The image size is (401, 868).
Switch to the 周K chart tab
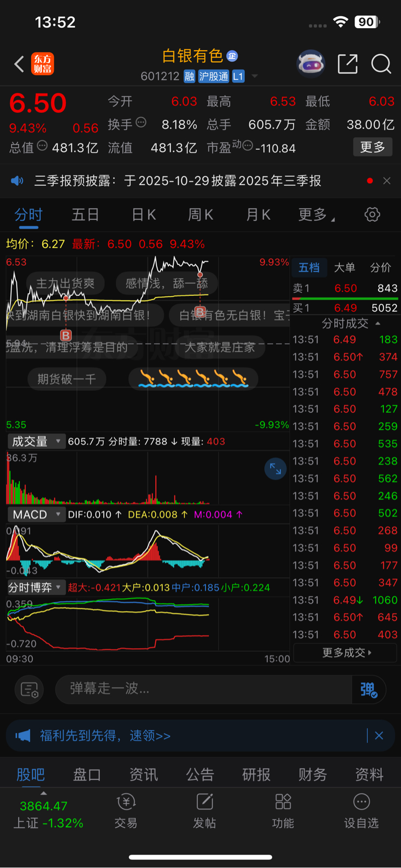click(x=200, y=215)
